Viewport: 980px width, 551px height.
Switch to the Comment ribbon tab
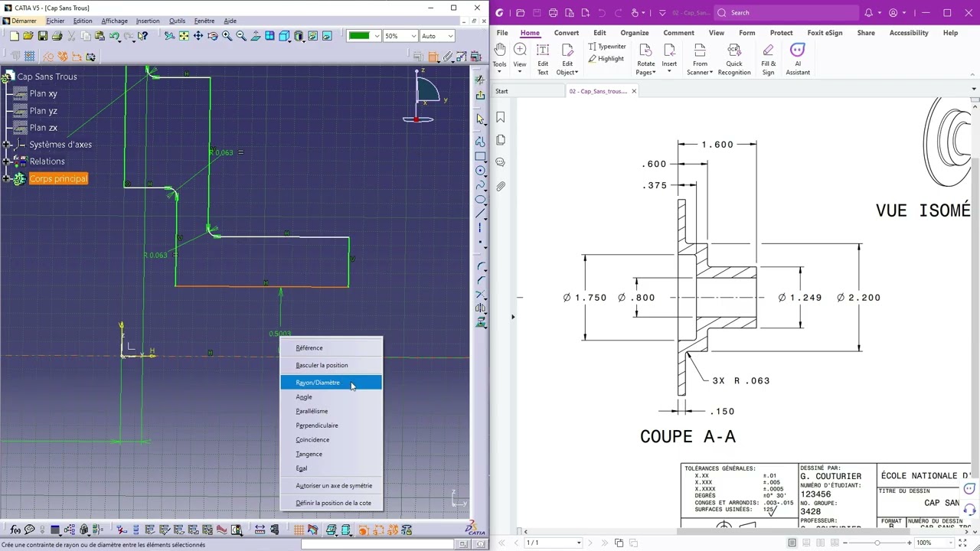tap(678, 33)
